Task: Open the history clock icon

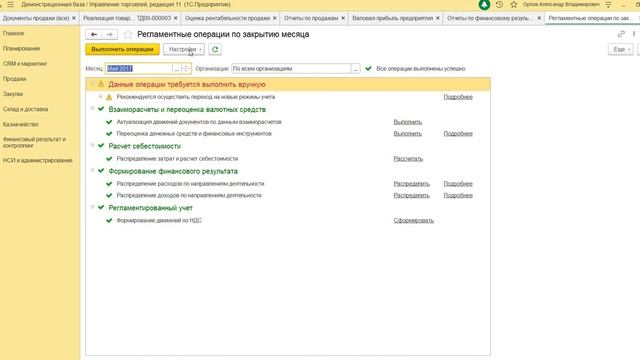Action: tap(499, 4)
